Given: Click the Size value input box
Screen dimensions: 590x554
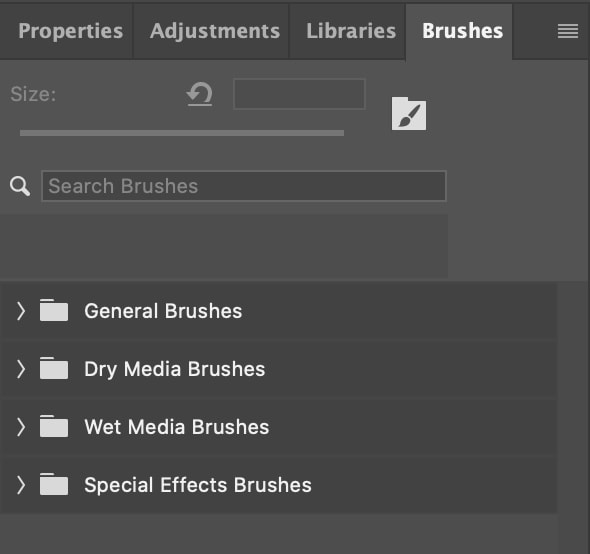Looking at the screenshot, I should [x=300, y=94].
